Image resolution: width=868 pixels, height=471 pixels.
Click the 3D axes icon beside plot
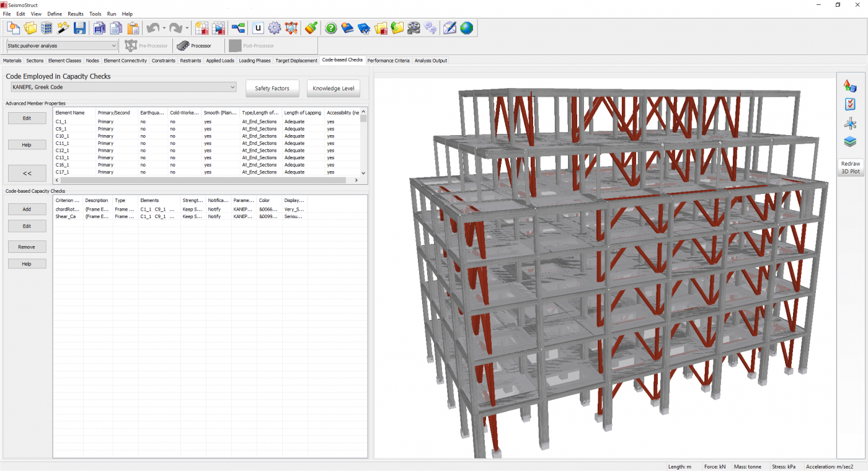(850, 123)
